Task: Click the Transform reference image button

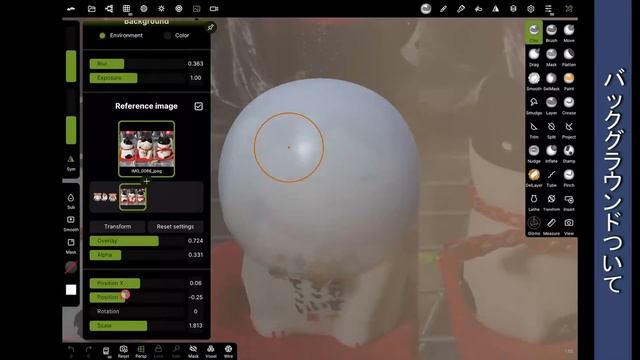Action: 118,227
